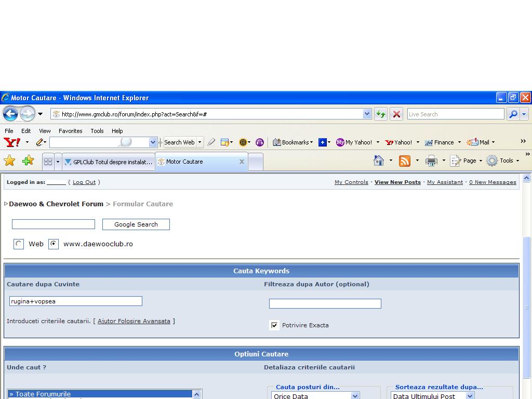Expand the address bar URL dropdown
Image resolution: width=532 pixels, height=399 pixels.
tap(367, 114)
